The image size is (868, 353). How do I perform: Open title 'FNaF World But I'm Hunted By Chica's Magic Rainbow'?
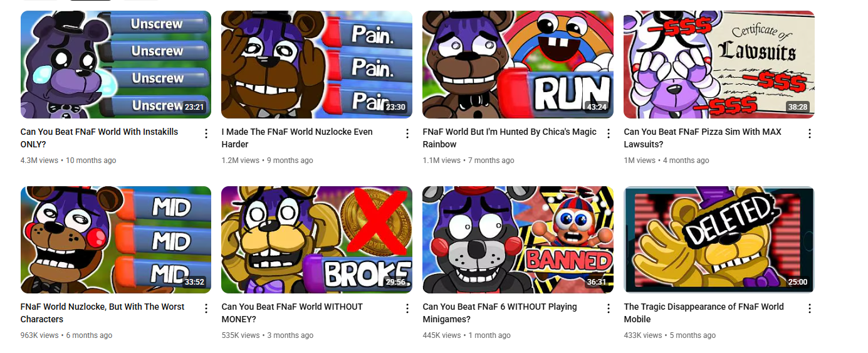(510, 138)
